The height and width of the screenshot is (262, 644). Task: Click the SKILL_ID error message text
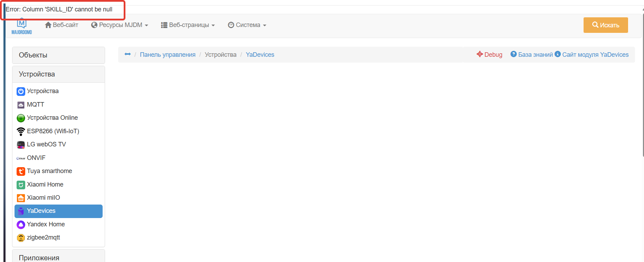pyautogui.click(x=59, y=9)
